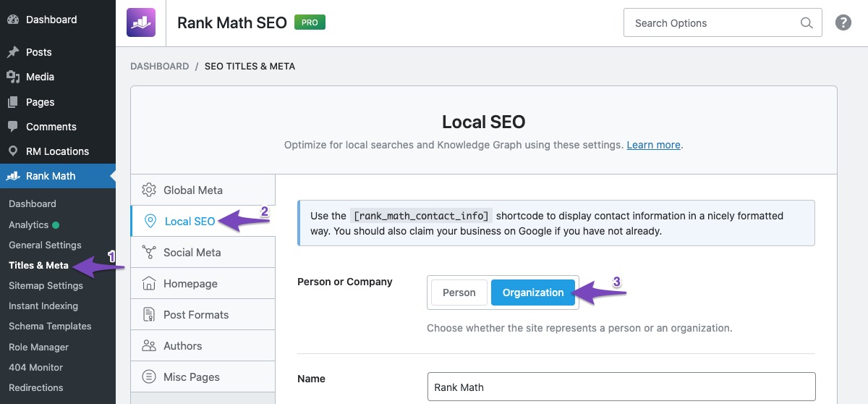Switch to the Social Meta tab
868x404 pixels.
tap(203, 253)
